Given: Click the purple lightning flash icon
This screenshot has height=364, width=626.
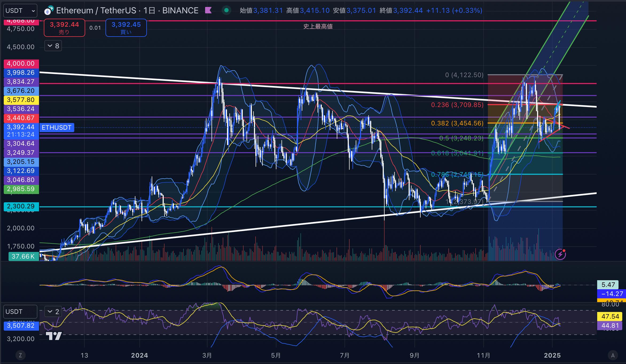Looking at the screenshot, I should pyautogui.click(x=560, y=254).
